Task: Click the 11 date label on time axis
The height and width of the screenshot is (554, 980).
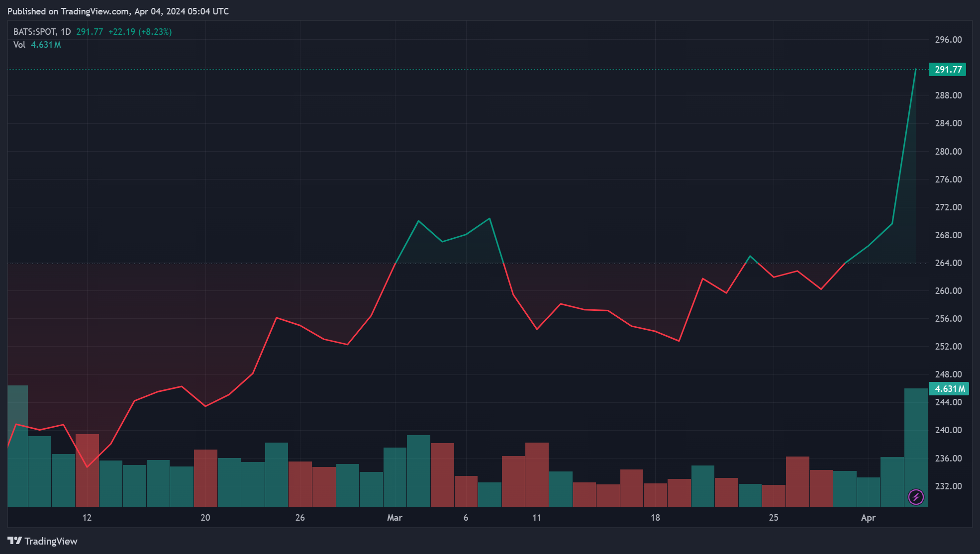Action: pos(537,518)
